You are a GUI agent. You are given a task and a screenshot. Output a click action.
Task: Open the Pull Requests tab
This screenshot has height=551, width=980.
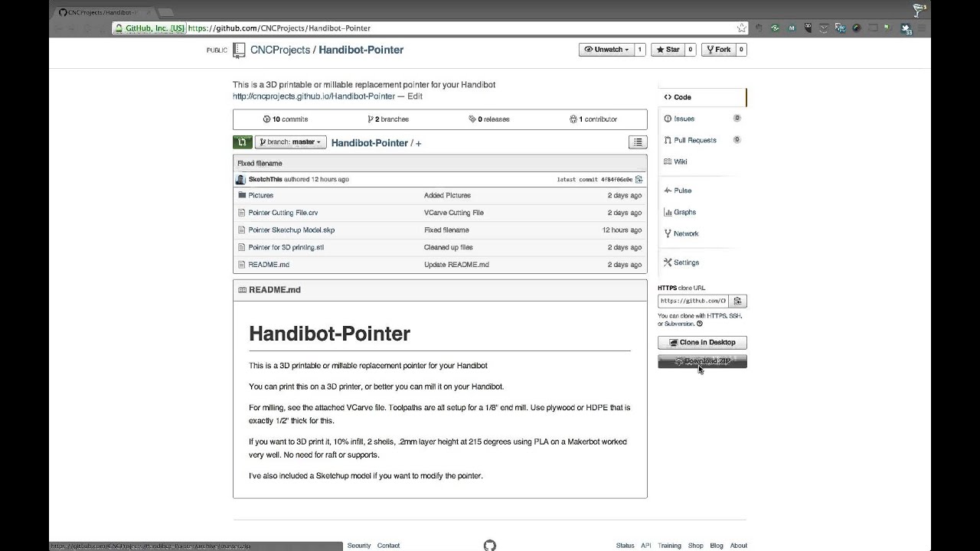pyautogui.click(x=702, y=140)
